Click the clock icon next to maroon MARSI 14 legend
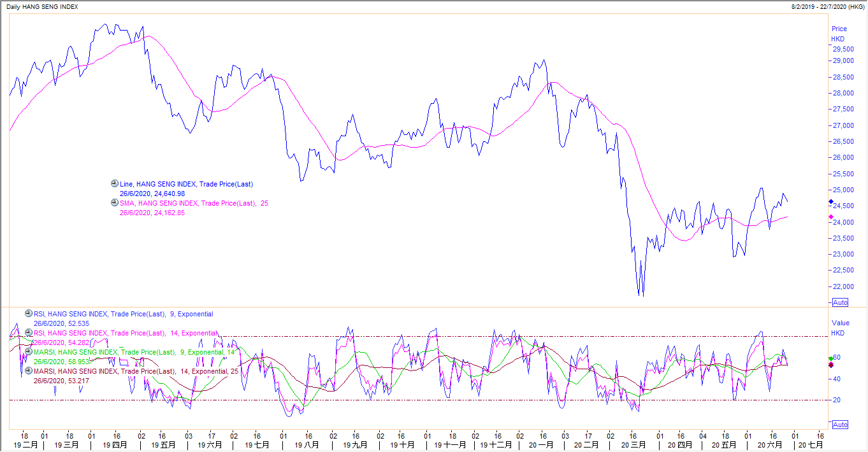Screen dimensions: 868x452 pos(29,371)
